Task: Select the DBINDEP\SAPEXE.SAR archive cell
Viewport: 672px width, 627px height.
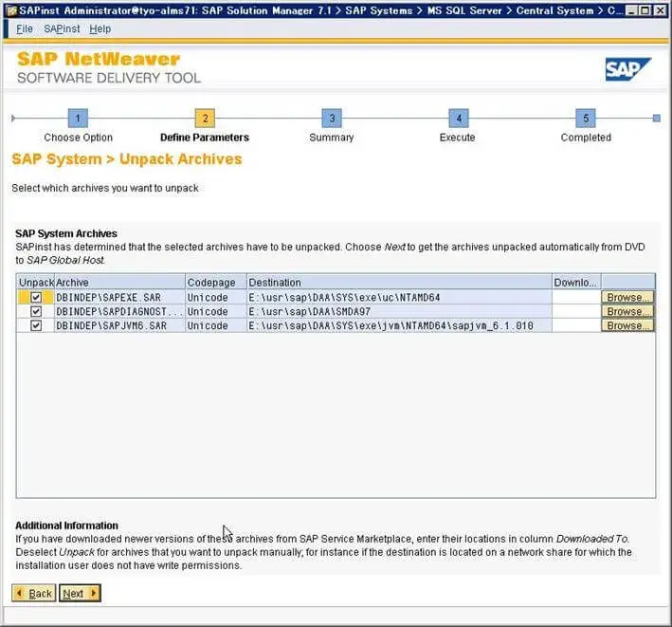Action: click(x=119, y=297)
